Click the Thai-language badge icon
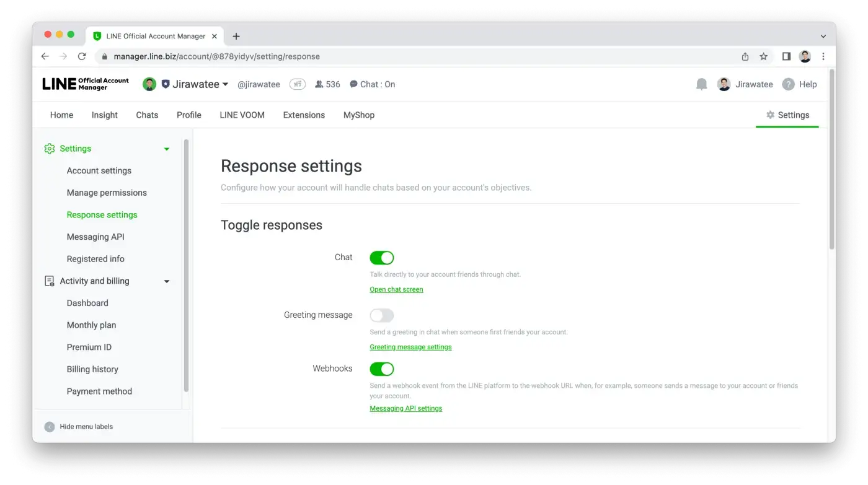The image size is (868, 485). point(298,84)
